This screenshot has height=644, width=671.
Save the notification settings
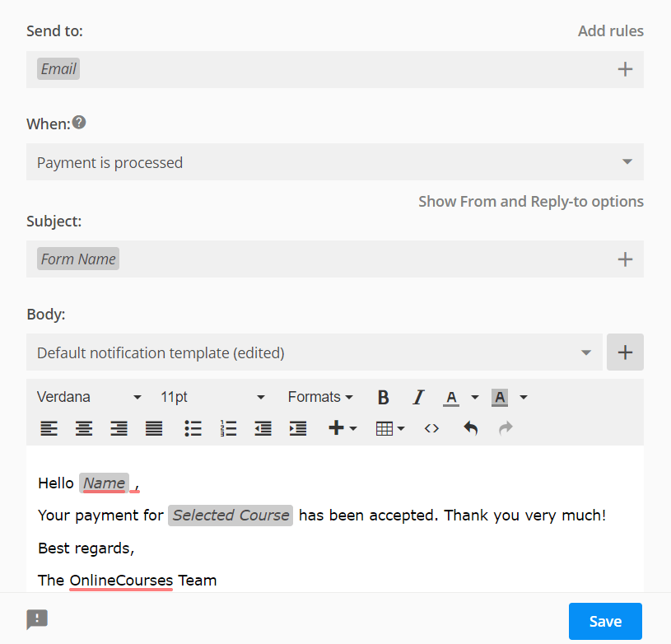(x=605, y=620)
